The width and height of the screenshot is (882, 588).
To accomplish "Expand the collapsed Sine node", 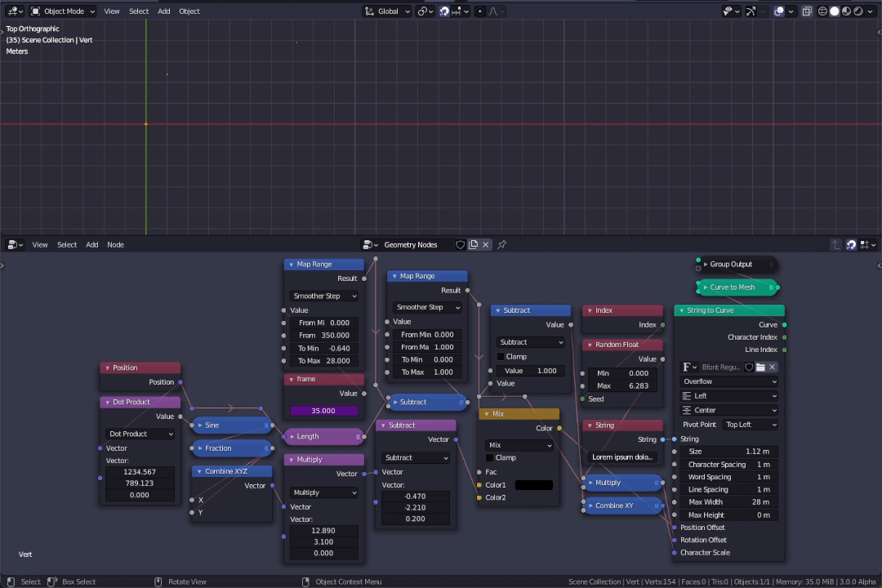I will coord(200,425).
